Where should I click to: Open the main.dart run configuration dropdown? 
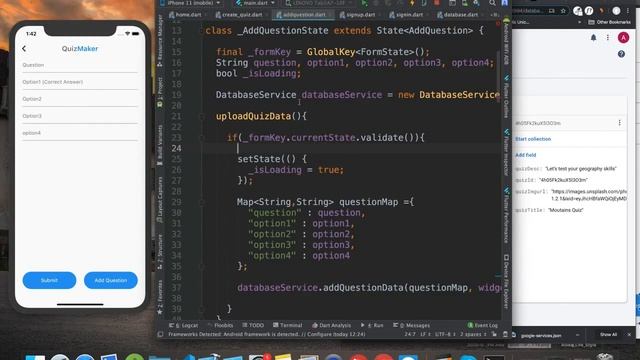(x=255, y=3)
